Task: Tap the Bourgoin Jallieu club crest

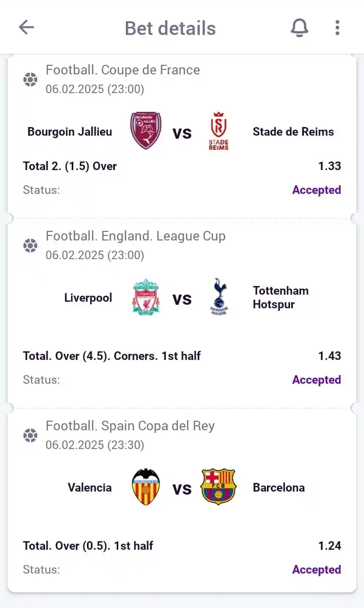Action: (146, 131)
